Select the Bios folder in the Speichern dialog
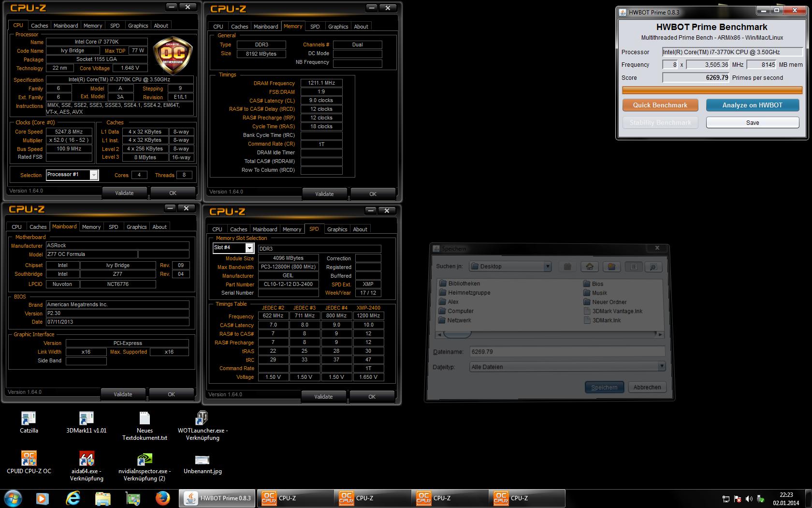Image resolution: width=812 pixels, height=508 pixels. pos(593,284)
